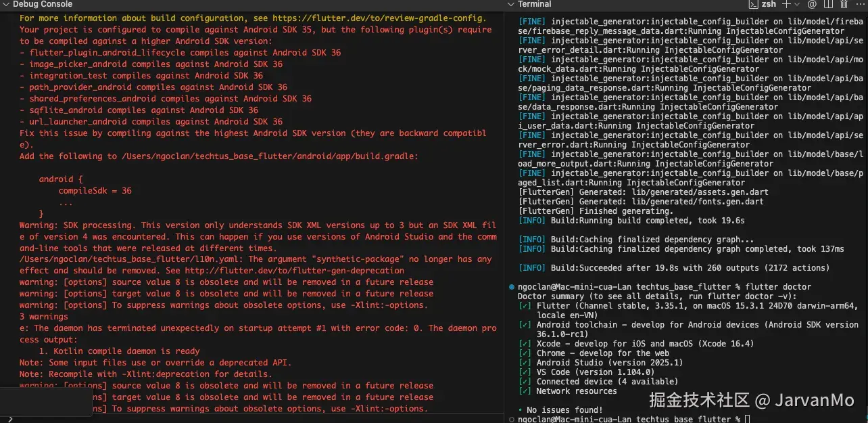Click 'VS Code (version 1.104.0)' line
Viewport: 868px width, 423px height.
tap(586, 372)
